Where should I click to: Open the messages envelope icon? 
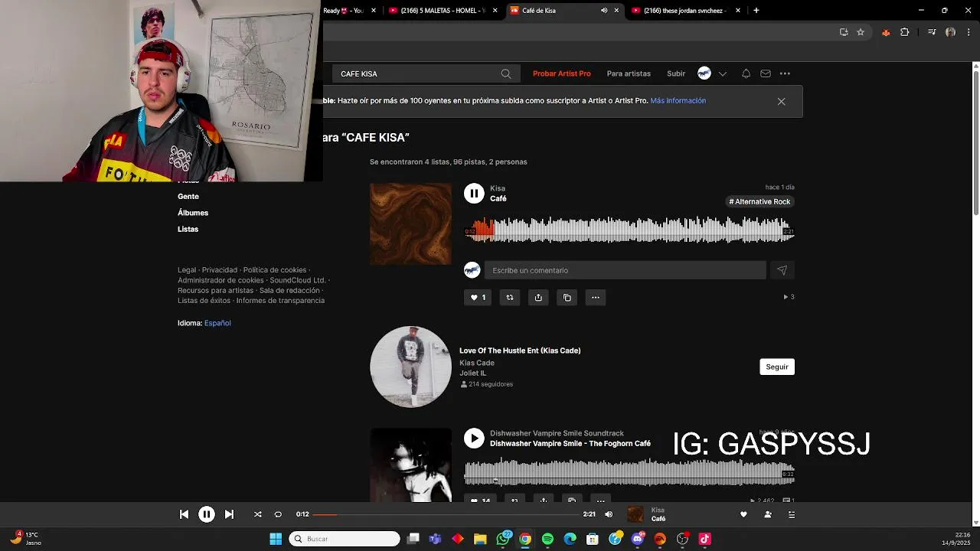(766, 73)
